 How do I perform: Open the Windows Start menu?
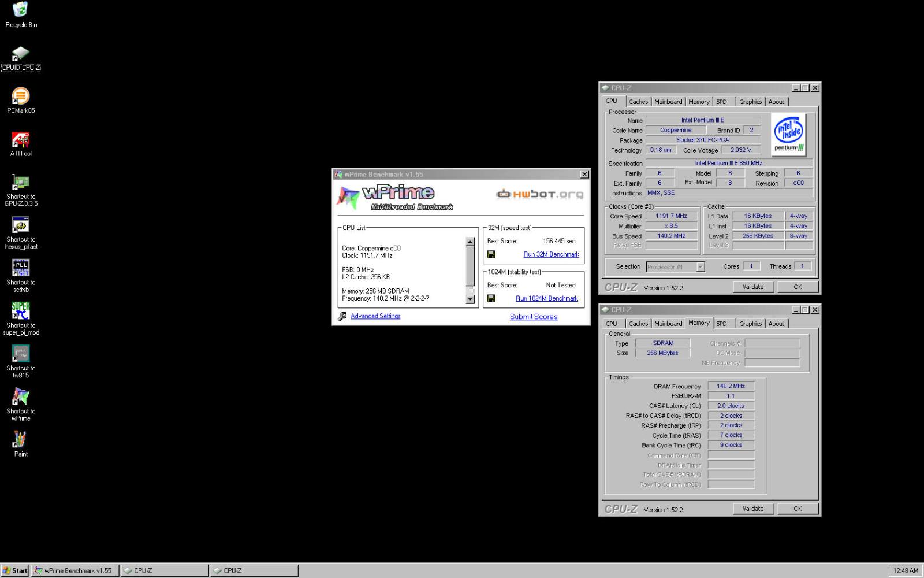pyautogui.click(x=15, y=570)
